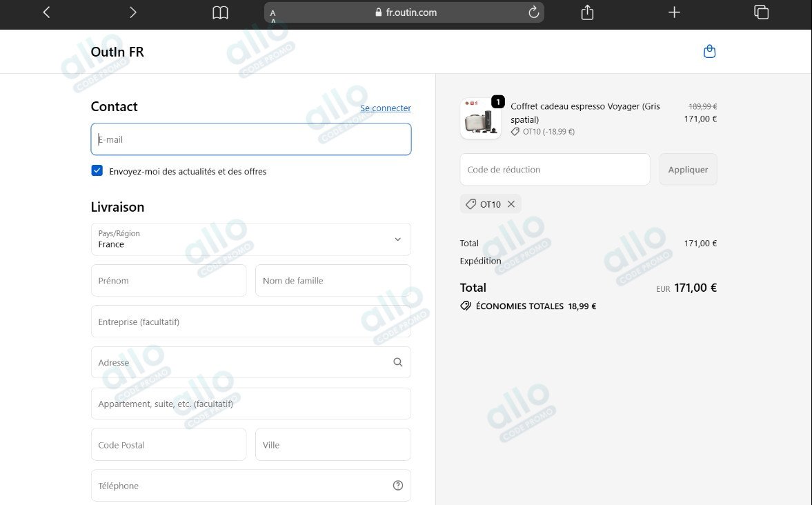
Task: Remove the applied OT10 discount code
Action: click(511, 204)
